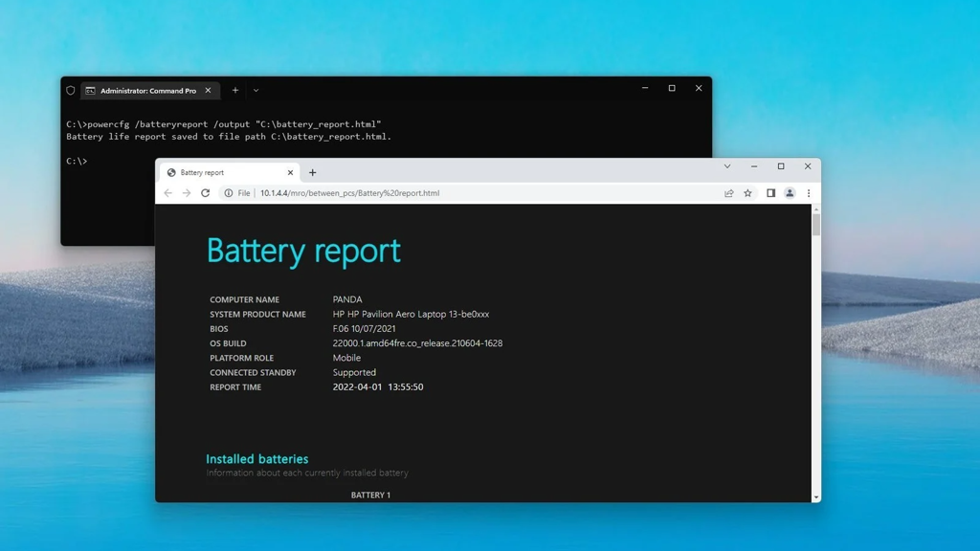Close the Command Prompt terminal tab
Screen dimensions: 980x551
208,91
